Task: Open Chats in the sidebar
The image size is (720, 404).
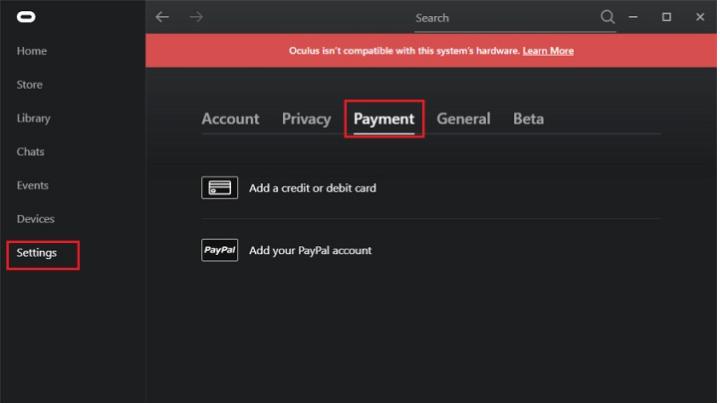Action: coord(31,152)
